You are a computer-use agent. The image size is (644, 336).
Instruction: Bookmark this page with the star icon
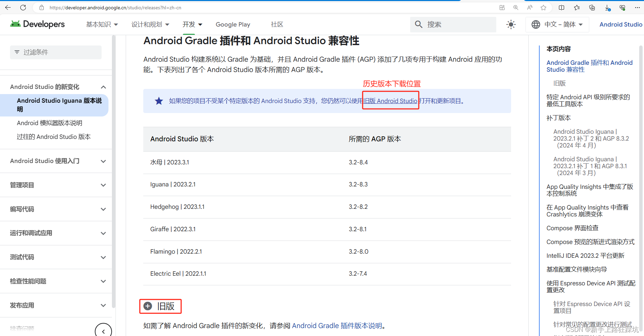click(x=543, y=8)
